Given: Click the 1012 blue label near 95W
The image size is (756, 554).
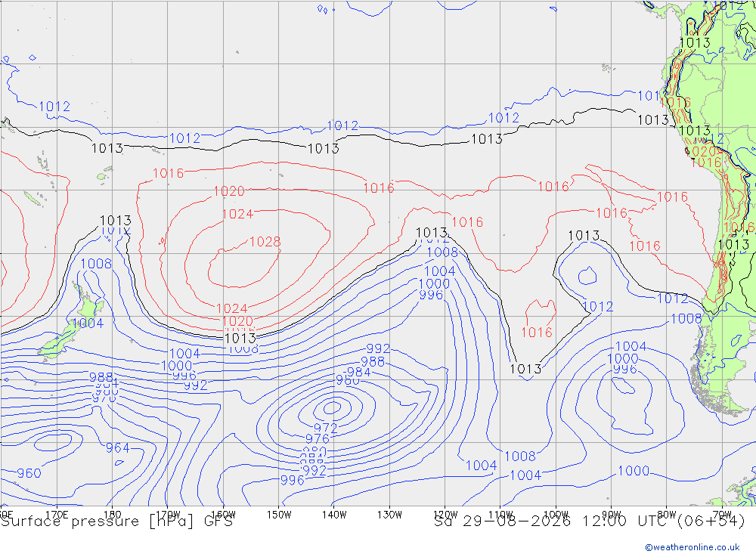Looking at the screenshot, I should [598, 307].
